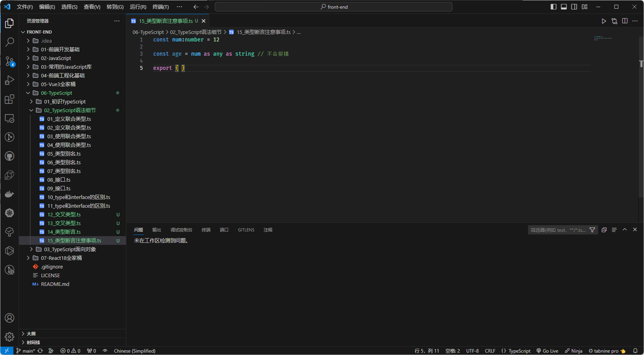The image size is (644, 355).
Task: Run the current TypeScript file
Action: tap(604, 21)
